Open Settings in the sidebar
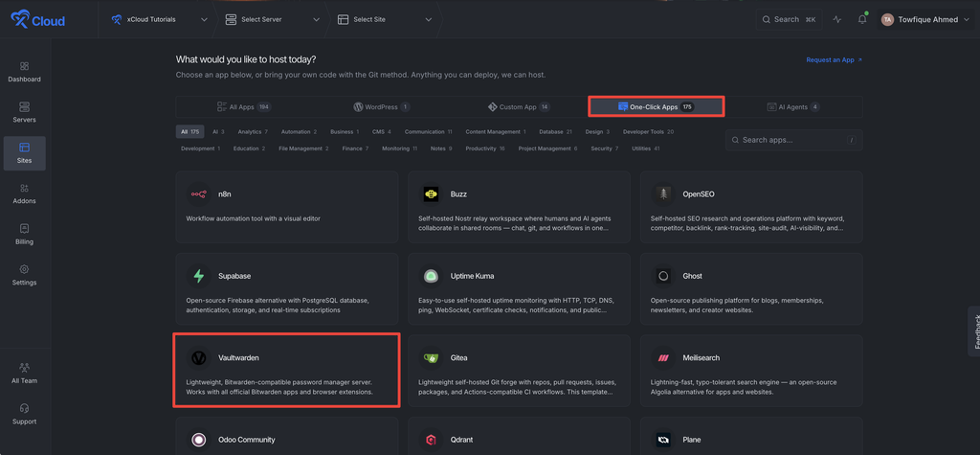 [x=24, y=275]
